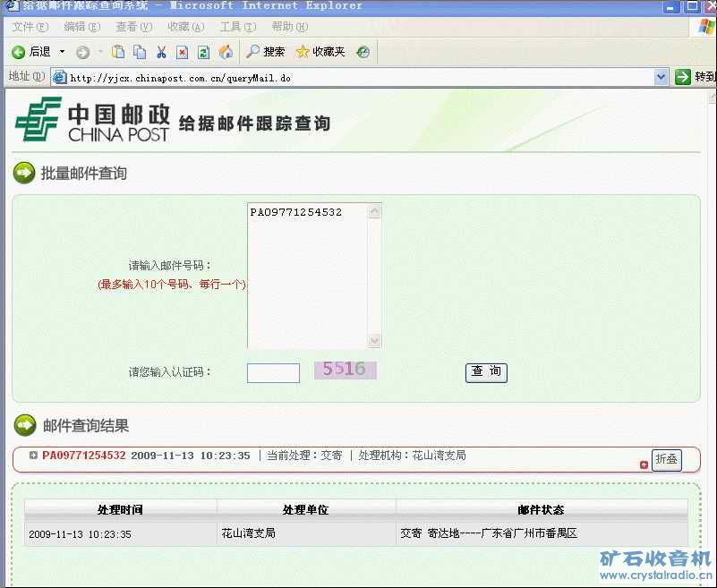Click the Paste clipboard toolbar icon

(x=118, y=52)
